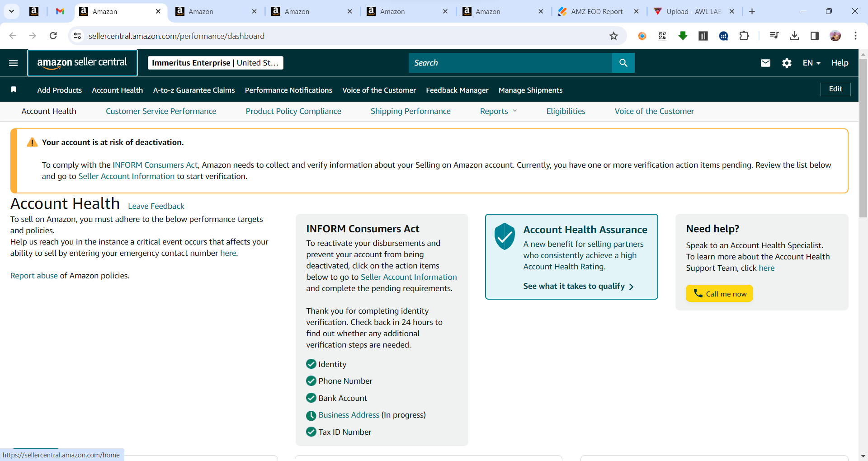This screenshot has height=461, width=868.
Task: Open A-to-z Guarantee Claims
Action: (194, 90)
